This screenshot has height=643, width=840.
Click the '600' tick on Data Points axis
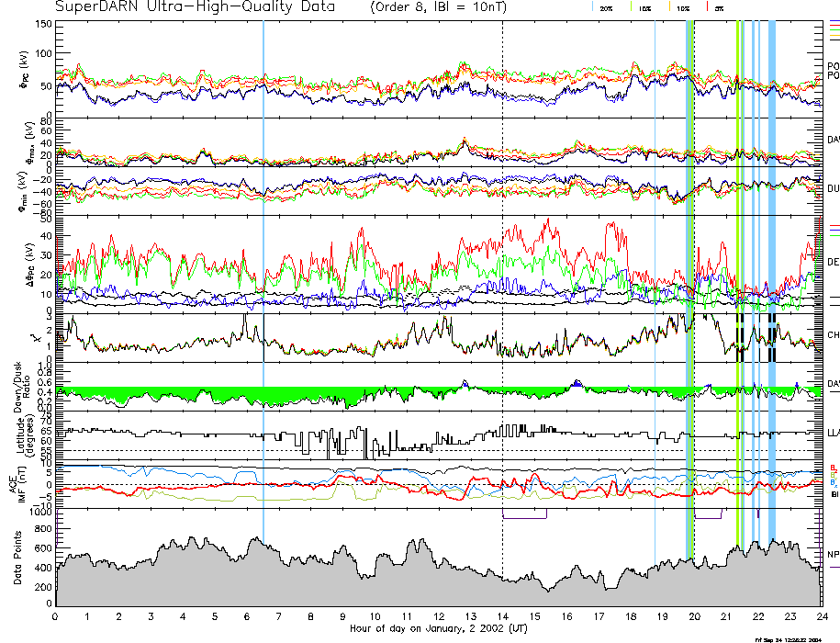[43, 548]
